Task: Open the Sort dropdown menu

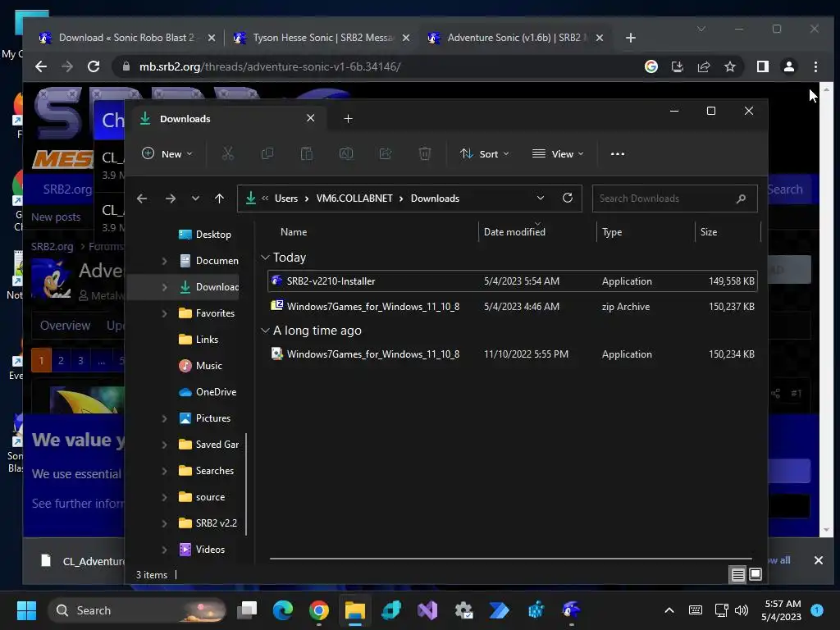Action: coord(484,153)
